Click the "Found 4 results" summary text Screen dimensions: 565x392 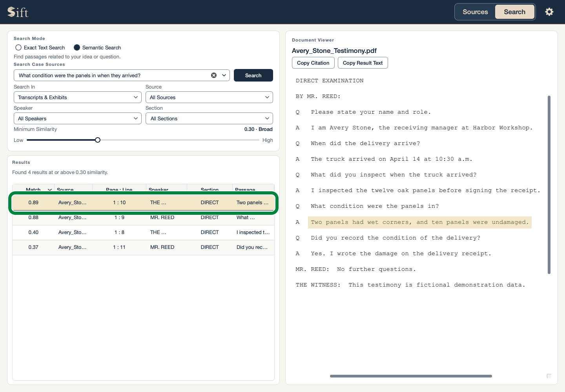pyautogui.click(x=60, y=172)
